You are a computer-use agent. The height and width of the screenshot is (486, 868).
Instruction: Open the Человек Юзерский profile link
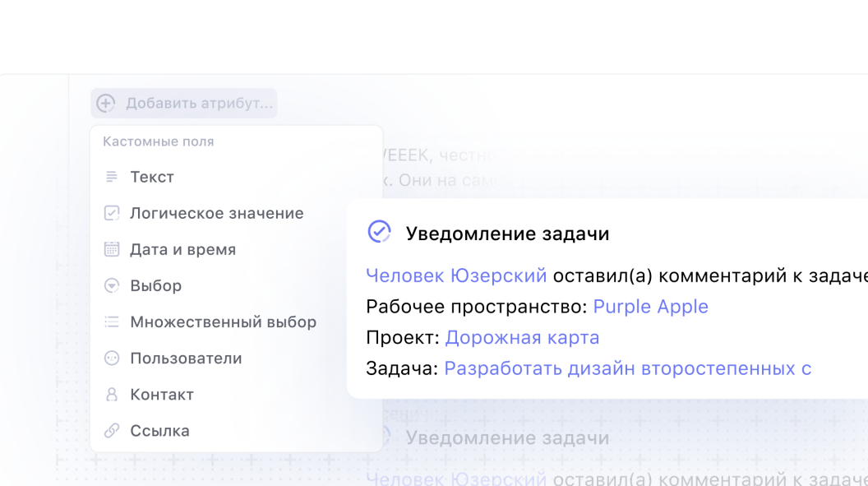pos(456,275)
